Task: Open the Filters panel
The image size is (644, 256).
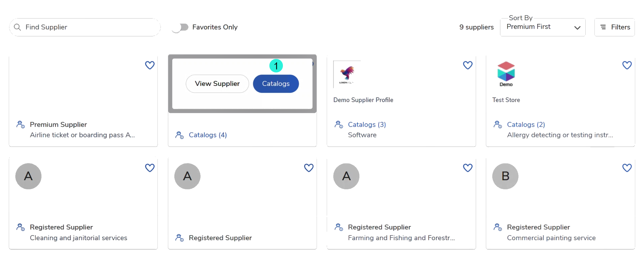Action: [x=614, y=27]
